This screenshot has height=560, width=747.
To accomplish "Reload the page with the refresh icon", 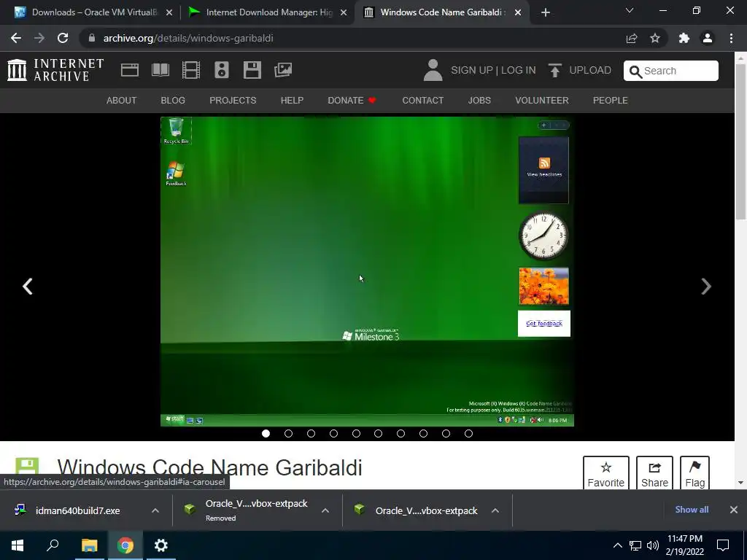I will click(x=63, y=38).
